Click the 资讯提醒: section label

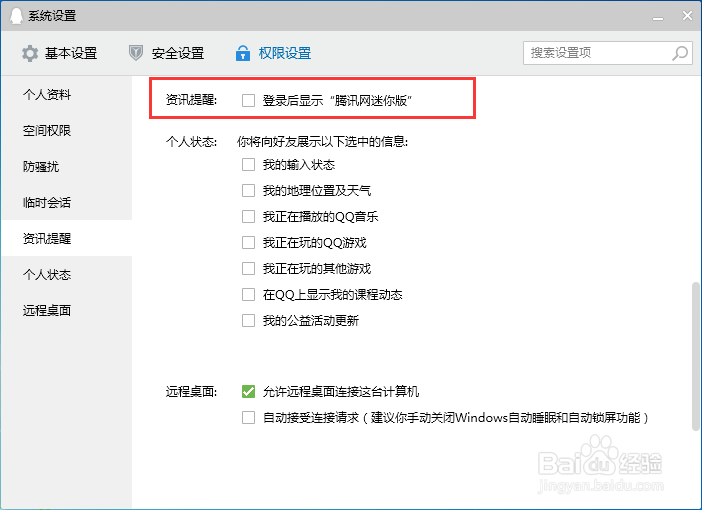click(191, 100)
